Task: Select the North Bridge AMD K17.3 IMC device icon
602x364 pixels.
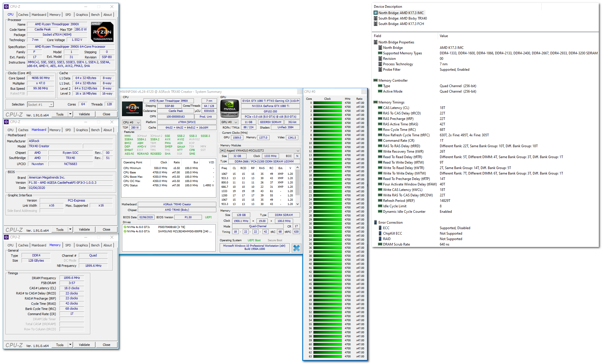Action: pyautogui.click(x=376, y=13)
